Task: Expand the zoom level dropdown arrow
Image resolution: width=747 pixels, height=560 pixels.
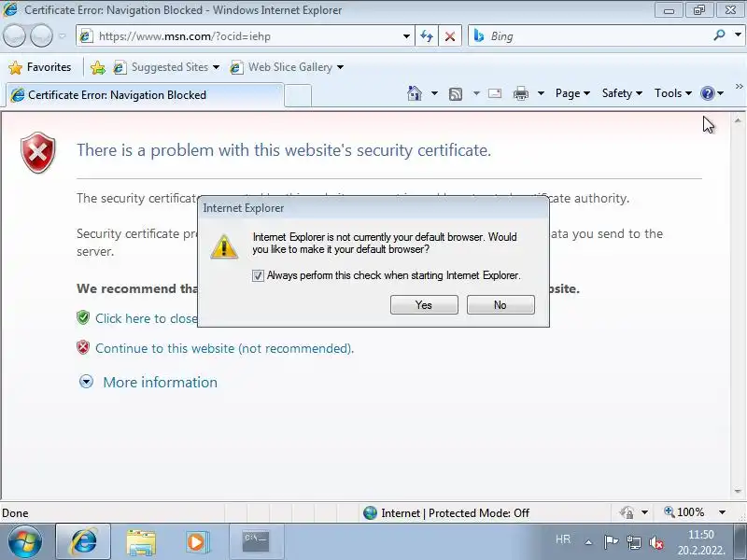Action: 722,512
